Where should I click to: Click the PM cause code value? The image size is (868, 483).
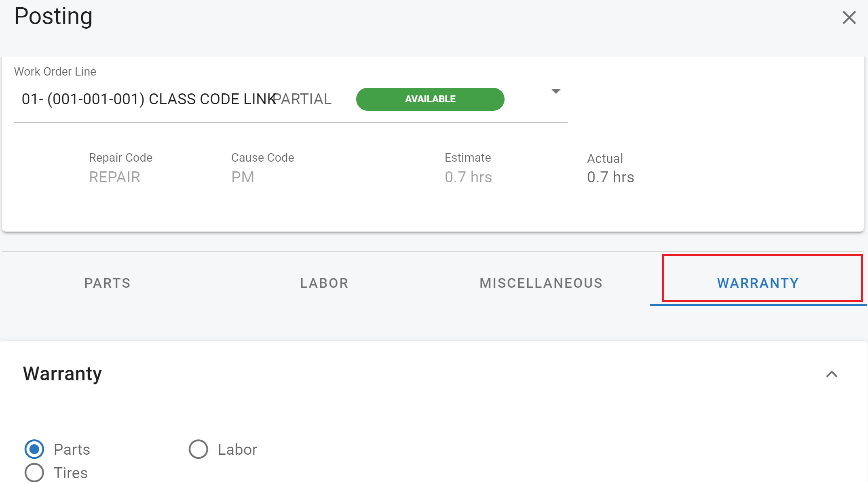point(243,177)
